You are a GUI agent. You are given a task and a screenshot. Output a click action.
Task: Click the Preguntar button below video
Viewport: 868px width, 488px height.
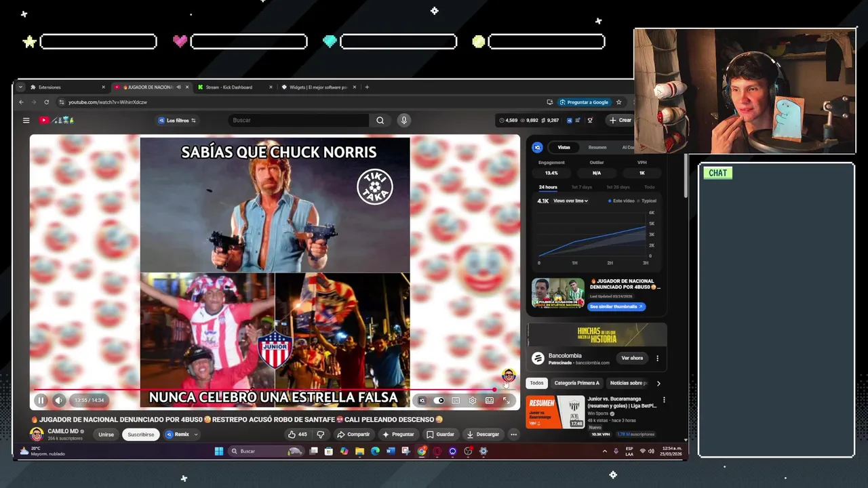398,434
